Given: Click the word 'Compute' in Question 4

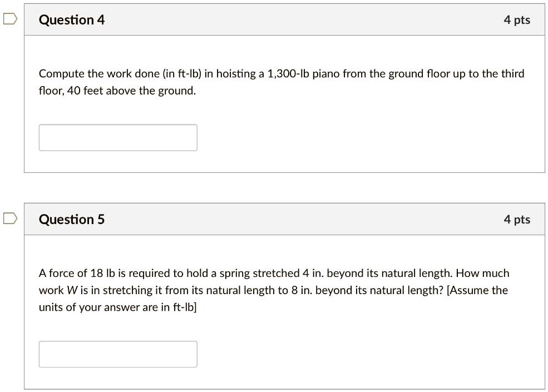Looking at the screenshot, I should (x=62, y=74).
